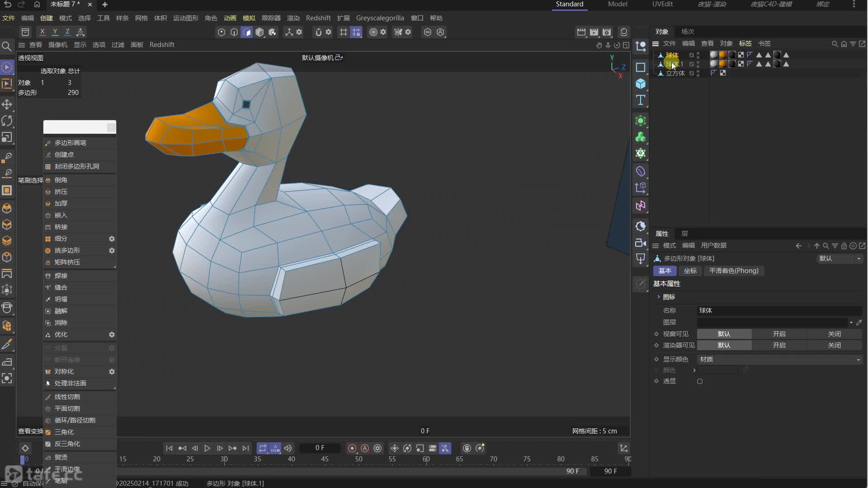Add a Text object from the side palette

641,100
